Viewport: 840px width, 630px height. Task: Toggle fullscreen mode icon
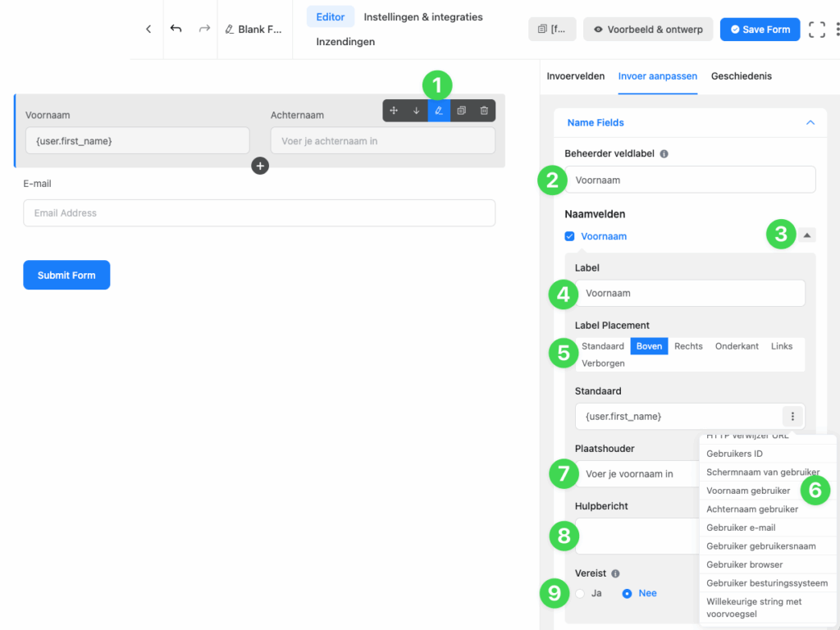(816, 30)
